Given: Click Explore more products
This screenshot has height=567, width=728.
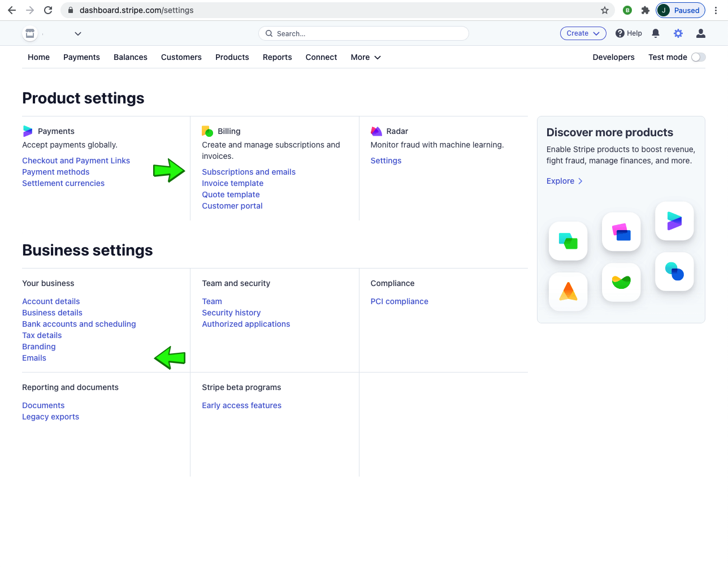Looking at the screenshot, I should pyautogui.click(x=565, y=181).
